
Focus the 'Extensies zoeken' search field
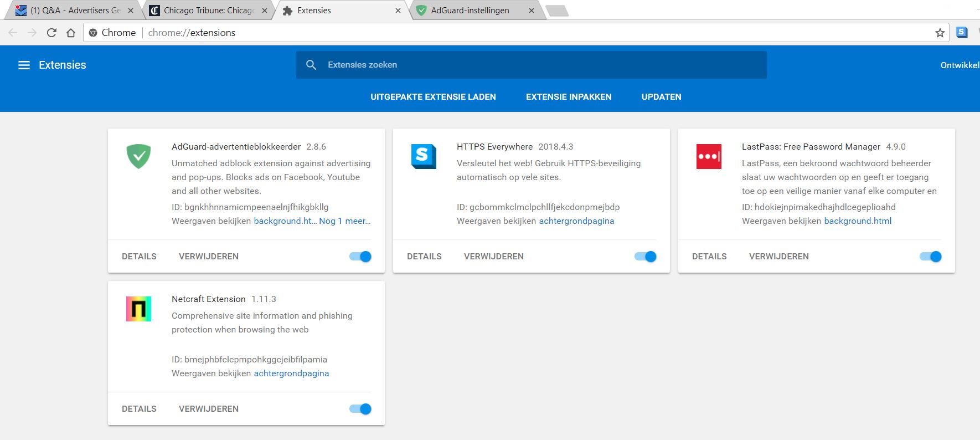coord(532,65)
